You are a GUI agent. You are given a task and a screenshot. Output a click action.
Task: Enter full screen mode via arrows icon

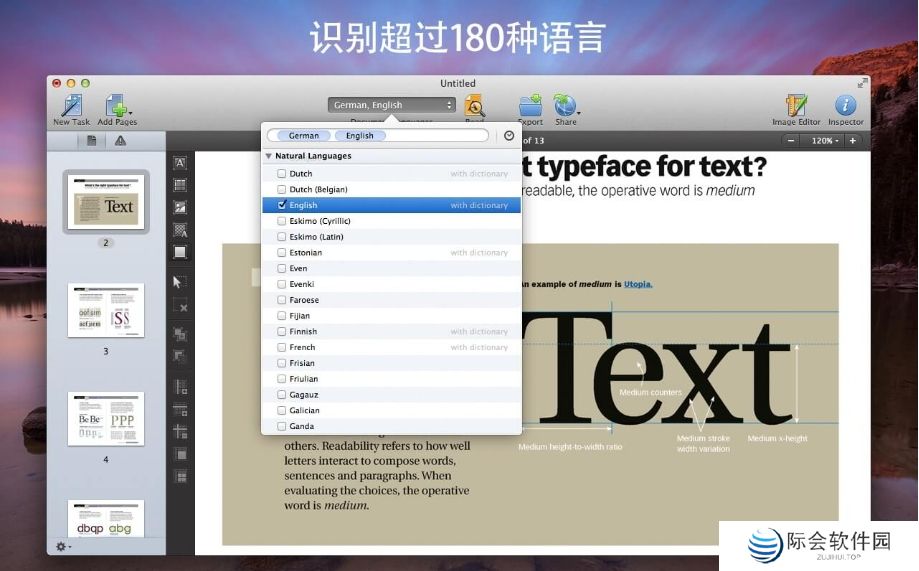(x=862, y=83)
